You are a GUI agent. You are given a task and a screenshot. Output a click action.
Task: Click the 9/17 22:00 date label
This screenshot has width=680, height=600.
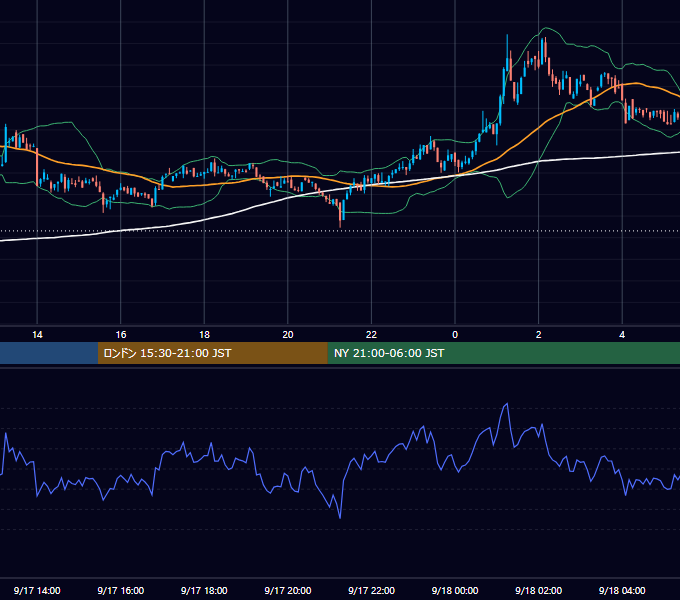(372, 590)
